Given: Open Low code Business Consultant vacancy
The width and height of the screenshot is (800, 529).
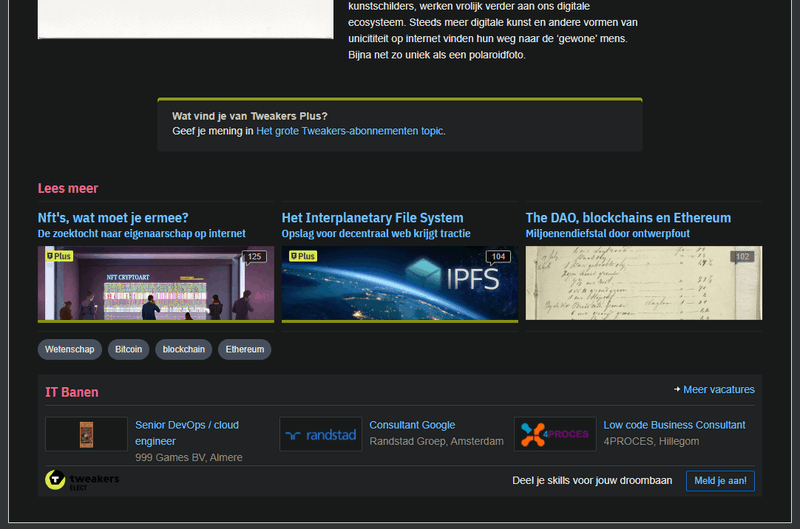Looking at the screenshot, I should pyautogui.click(x=674, y=425).
